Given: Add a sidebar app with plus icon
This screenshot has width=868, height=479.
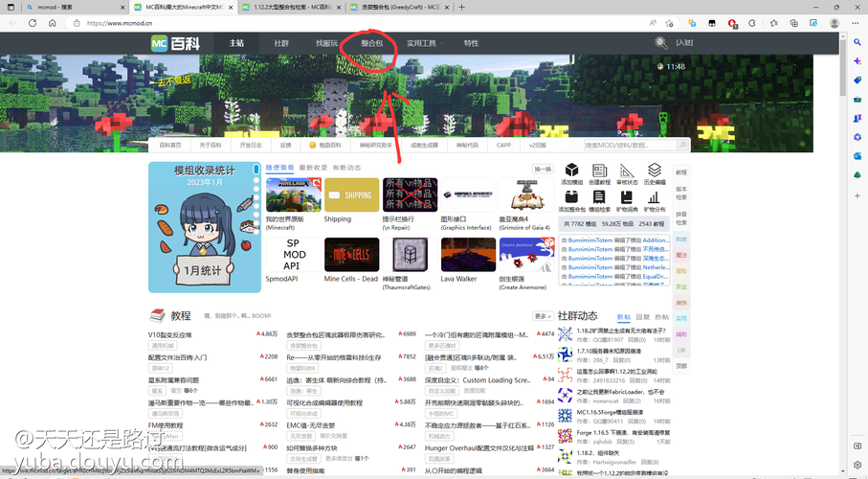Looking at the screenshot, I should click(857, 195).
